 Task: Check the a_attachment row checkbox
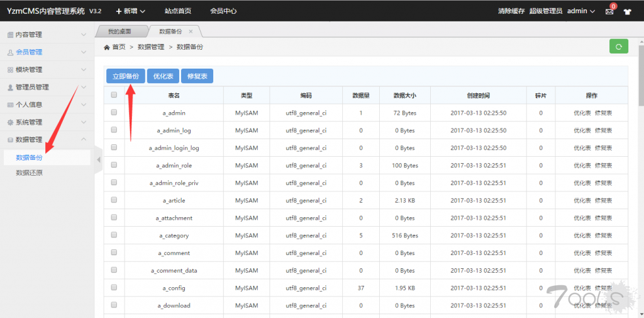[x=114, y=217]
